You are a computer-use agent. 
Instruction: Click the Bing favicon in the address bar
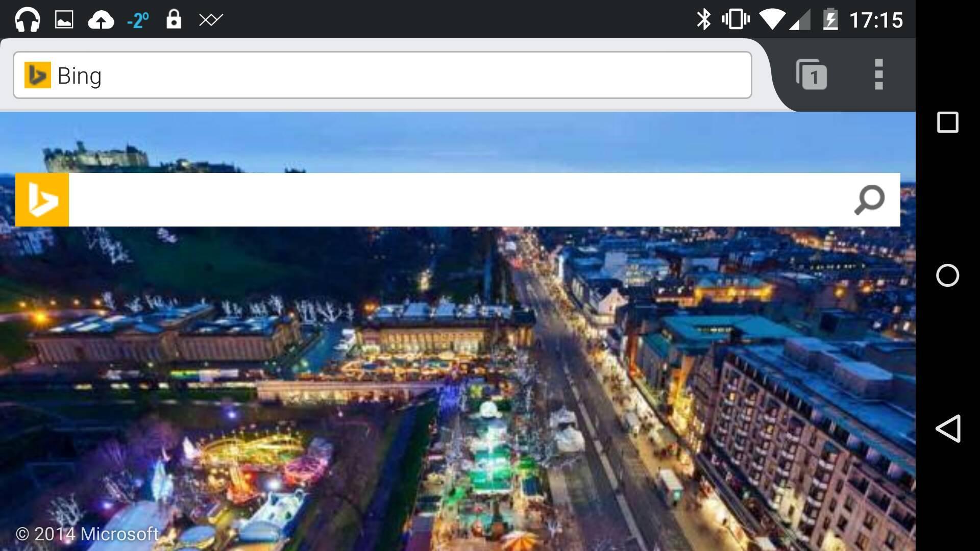pos(37,75)
